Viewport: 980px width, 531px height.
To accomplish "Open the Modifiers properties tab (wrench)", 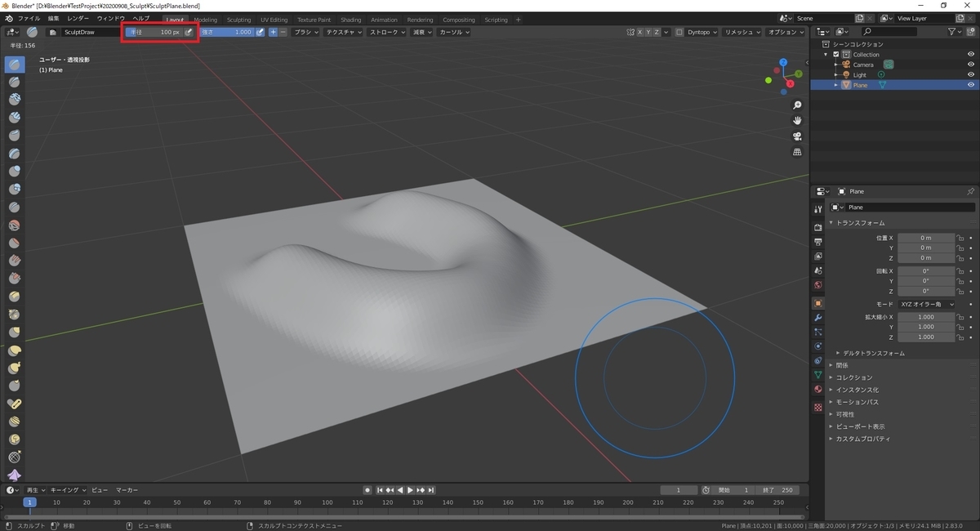I will (818, 317).
